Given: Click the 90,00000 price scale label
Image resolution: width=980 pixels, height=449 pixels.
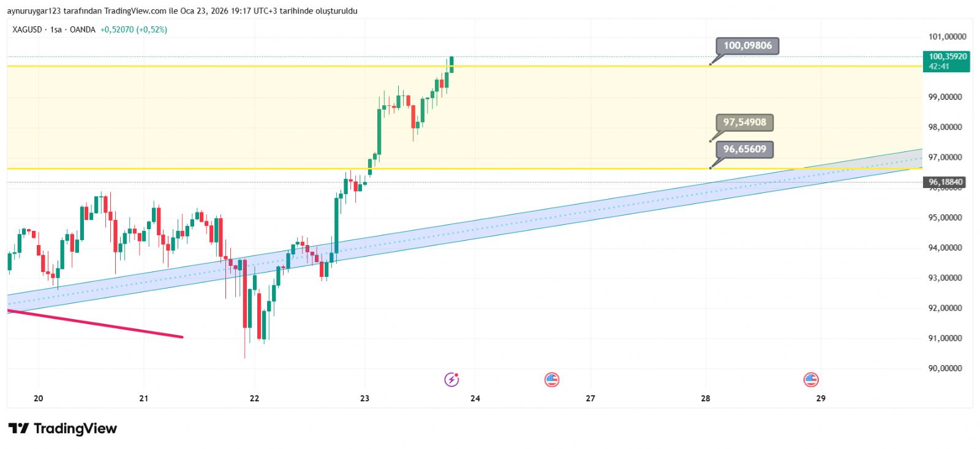Looking at the screenshot, I should [x=945, y=368].
